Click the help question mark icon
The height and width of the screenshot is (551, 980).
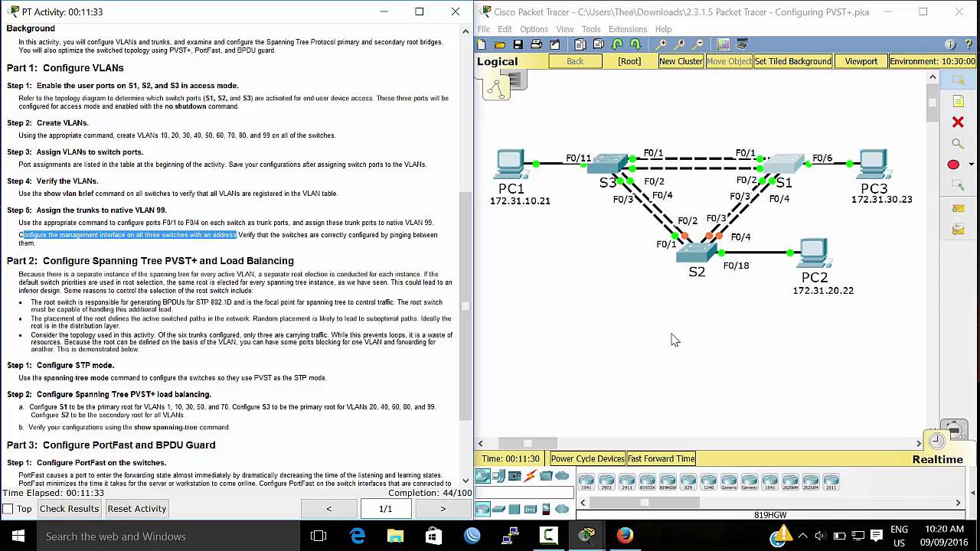(968, 44)
